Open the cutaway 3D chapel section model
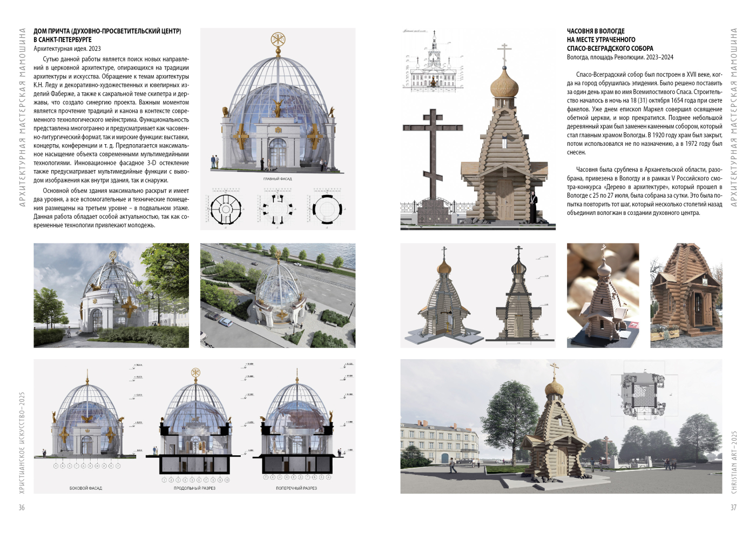This screenshot has height=533, width=756. pyautogui.click(x=444, y=294)
